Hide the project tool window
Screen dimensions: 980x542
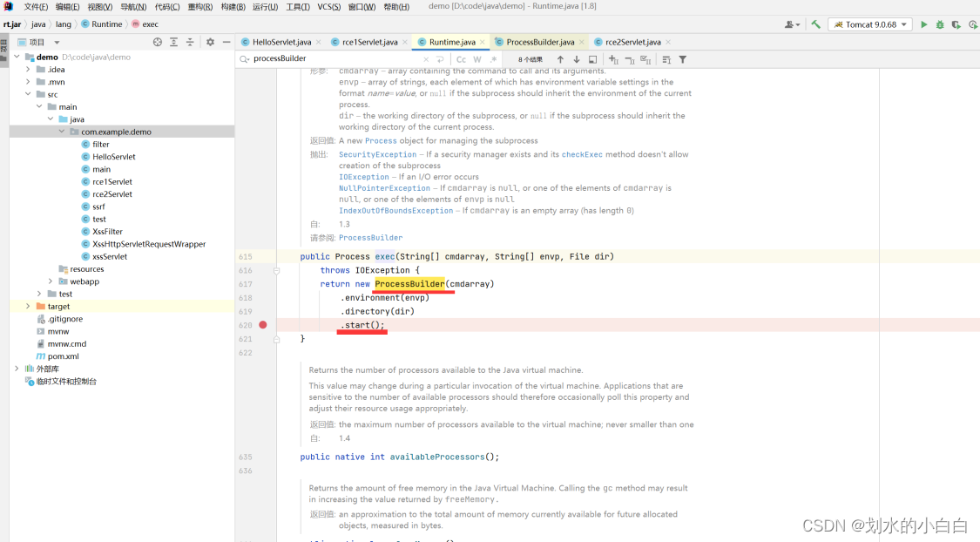226,42
